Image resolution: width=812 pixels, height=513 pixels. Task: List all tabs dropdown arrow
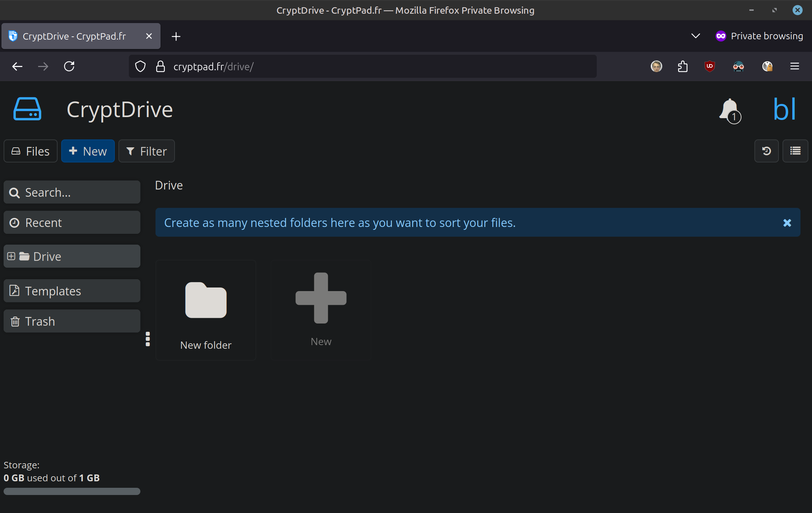[x=695, y=36]
